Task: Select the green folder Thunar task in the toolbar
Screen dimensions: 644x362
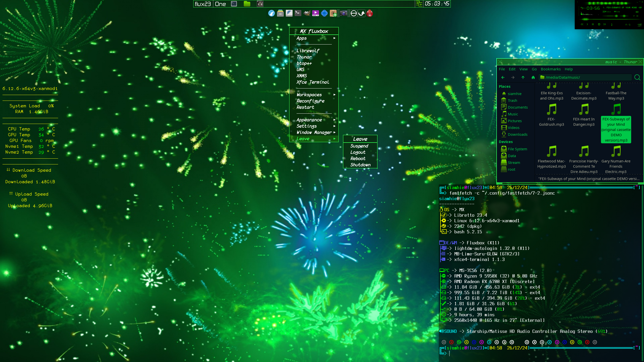Action: coord(247,4)
